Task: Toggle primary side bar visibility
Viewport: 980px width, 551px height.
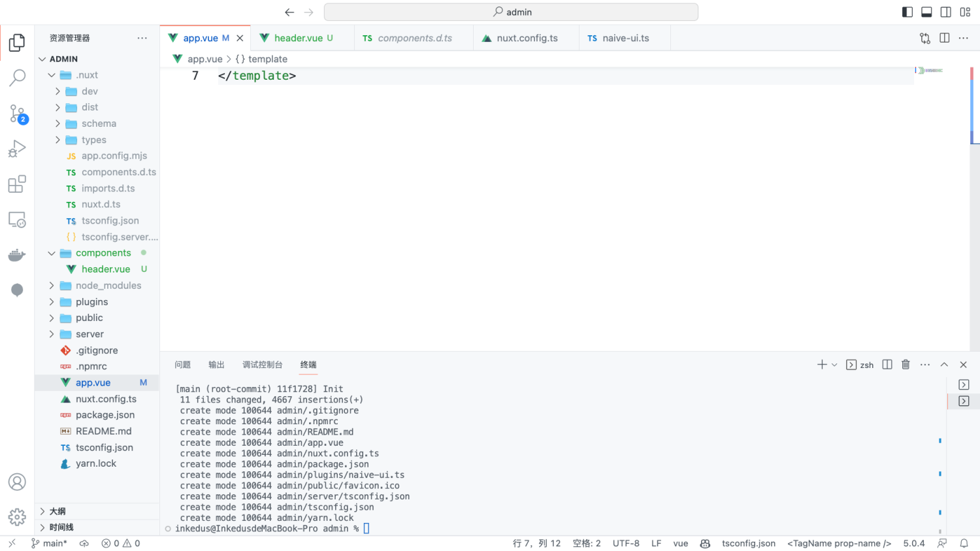Action: click(907, 12)
